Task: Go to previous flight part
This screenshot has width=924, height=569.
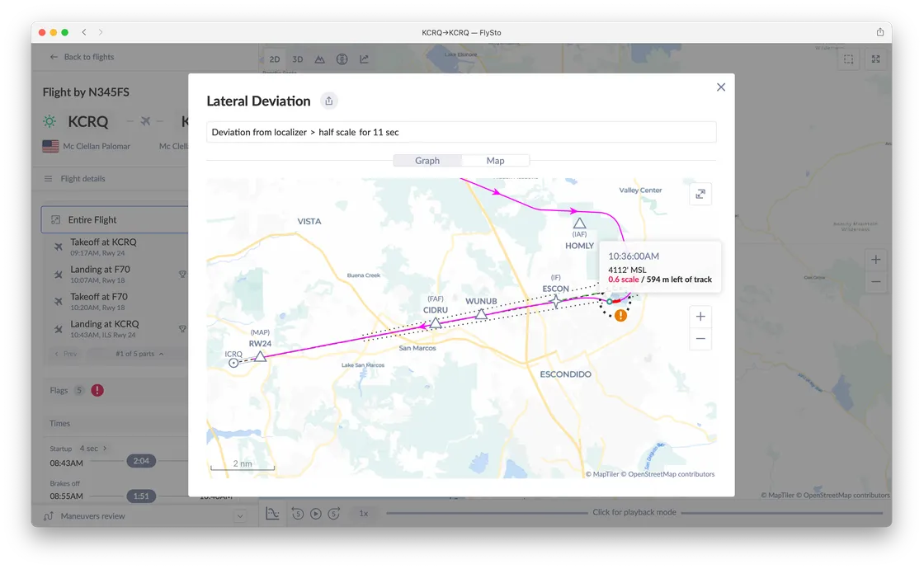Action: (x=66, y=354)
